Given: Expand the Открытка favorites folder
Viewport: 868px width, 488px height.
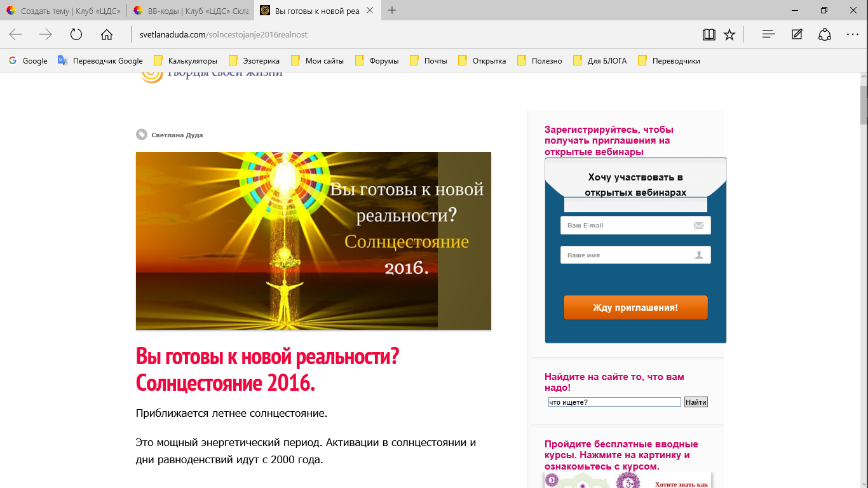Looking at the screenshot, I should coord(482,61).
